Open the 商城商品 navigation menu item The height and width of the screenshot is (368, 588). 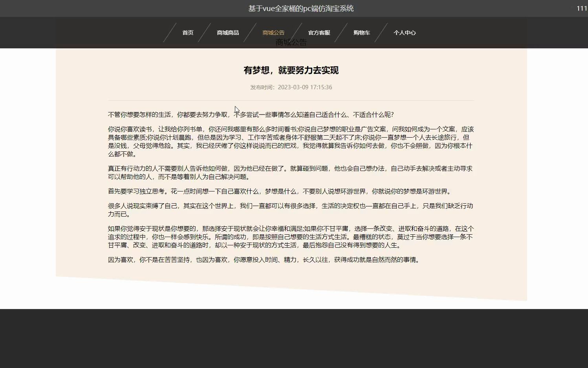click(x=228, y=33)
